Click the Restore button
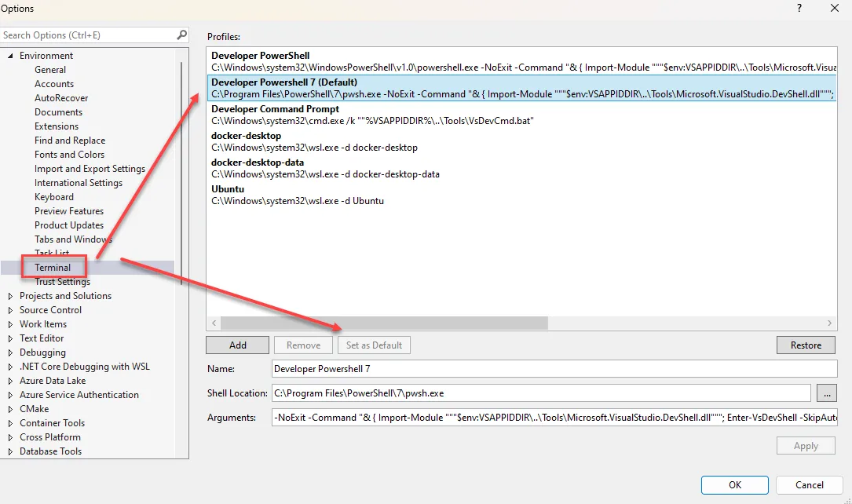The image size is (852, 504). pos(806,345)
